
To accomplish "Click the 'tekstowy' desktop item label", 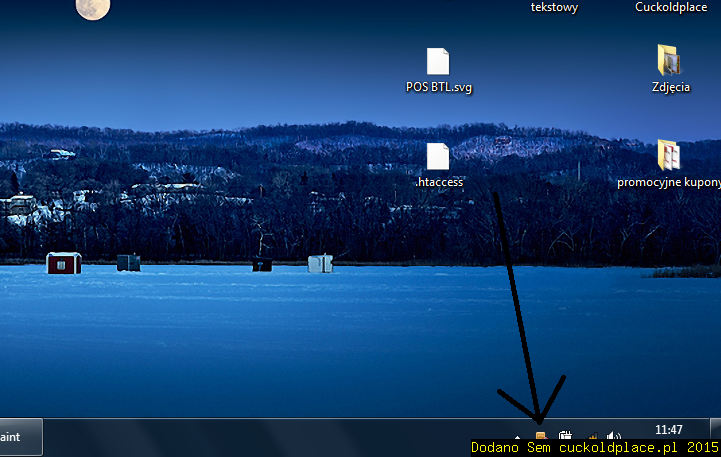I will point(554,7).
